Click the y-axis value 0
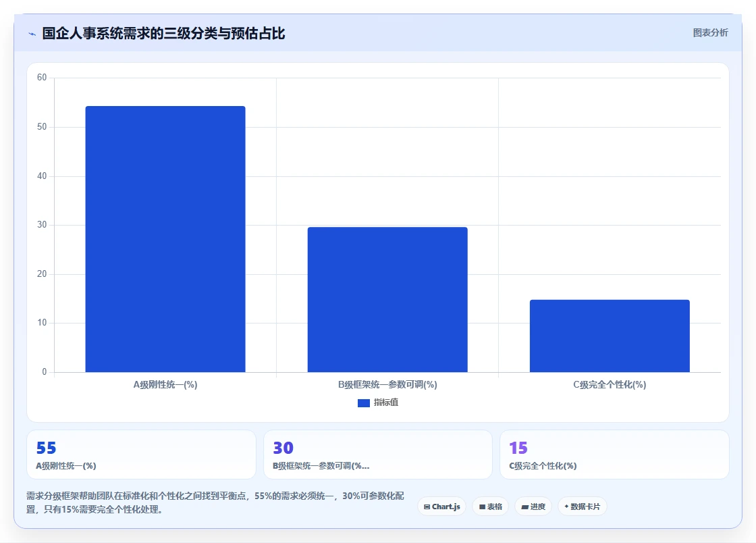The image size is (756, 543). [45, 372]
